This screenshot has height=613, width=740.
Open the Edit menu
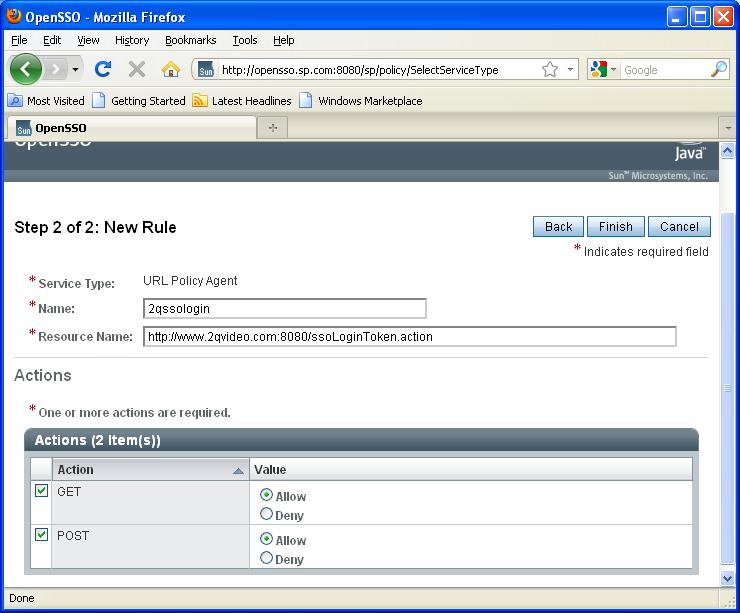[x=52, y=41]
